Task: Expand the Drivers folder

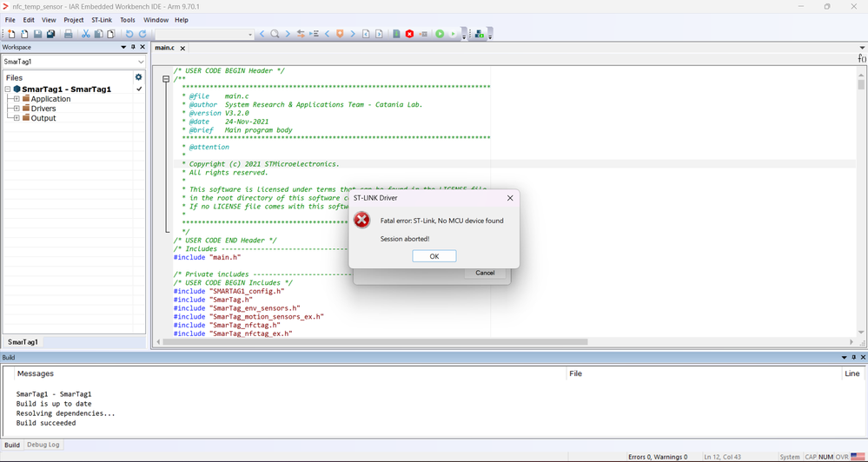Action: point(17,109)
